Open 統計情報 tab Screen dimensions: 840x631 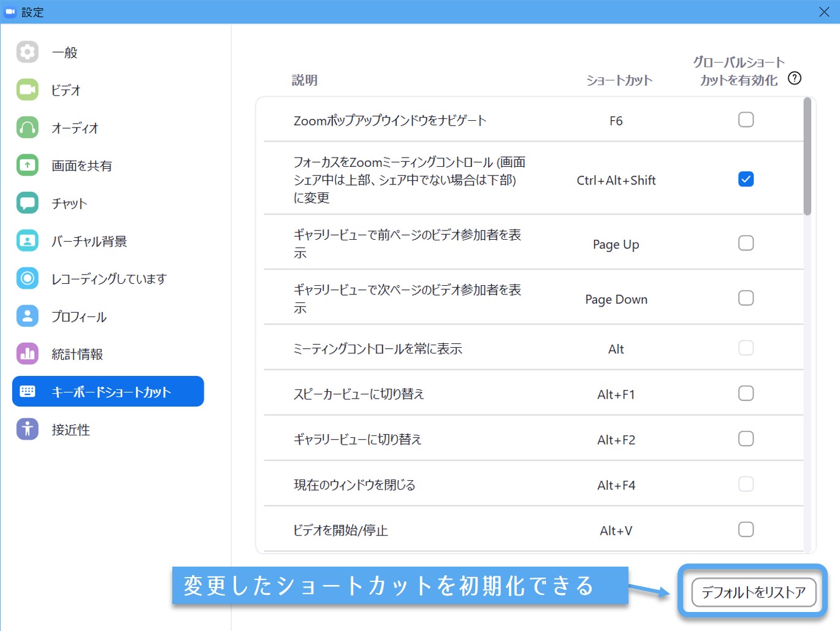point(108,354)
